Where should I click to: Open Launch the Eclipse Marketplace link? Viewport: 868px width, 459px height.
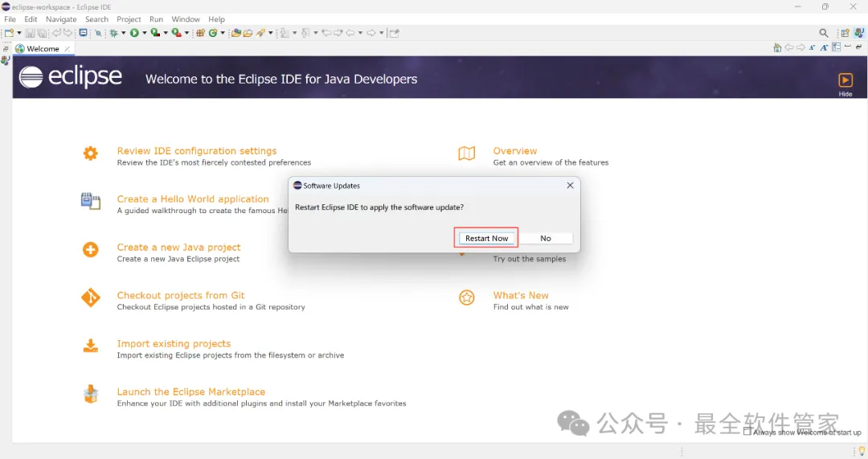[191, 391]
